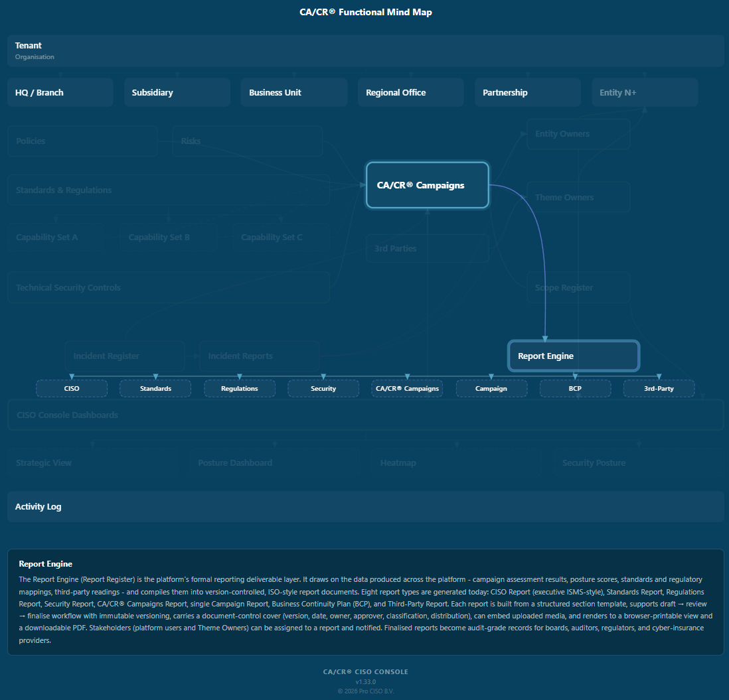Click the Security report chip
The image size is (729, 700).
(x=323, y=389)
